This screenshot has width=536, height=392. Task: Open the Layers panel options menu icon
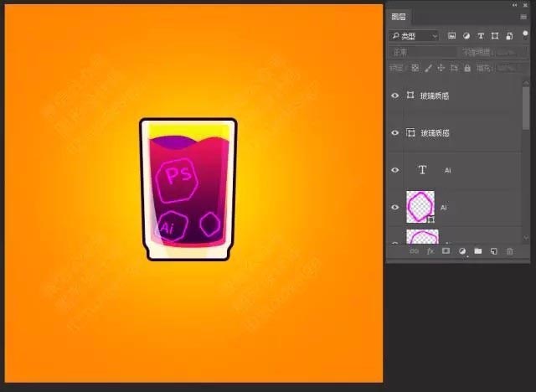(x=523, y=17)
